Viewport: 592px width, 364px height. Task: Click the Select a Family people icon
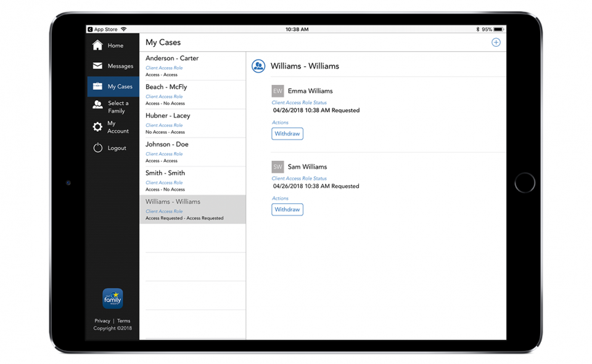click(97, 106)
